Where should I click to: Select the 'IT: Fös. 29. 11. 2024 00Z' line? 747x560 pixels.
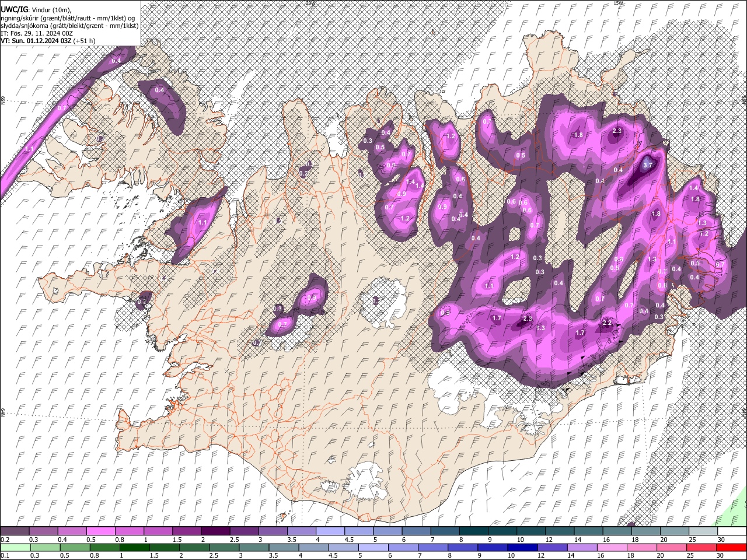(x=36, y=33)
